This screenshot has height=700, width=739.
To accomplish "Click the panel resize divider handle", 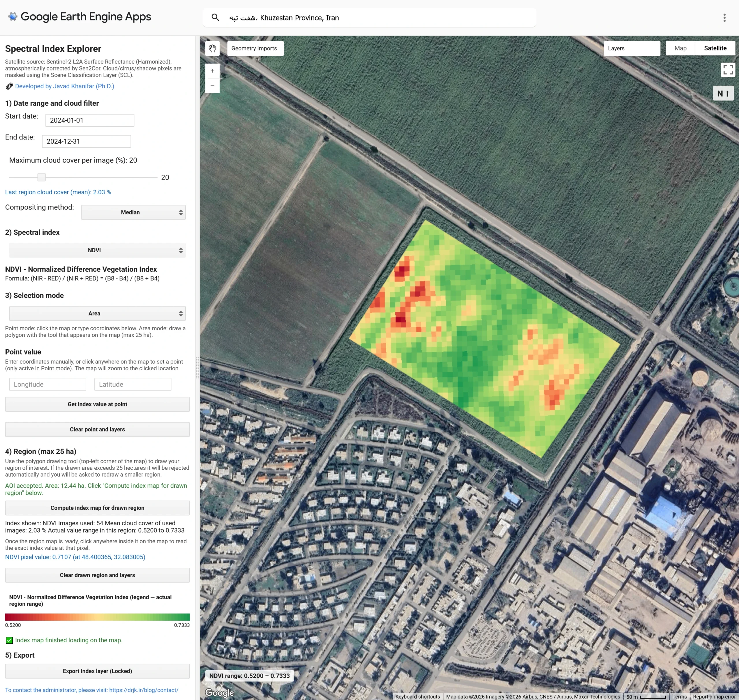I will click(197, 367).
